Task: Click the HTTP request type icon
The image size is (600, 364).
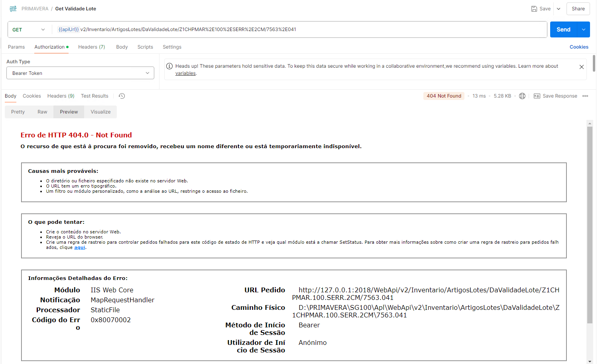Action: tap(13, 9)
